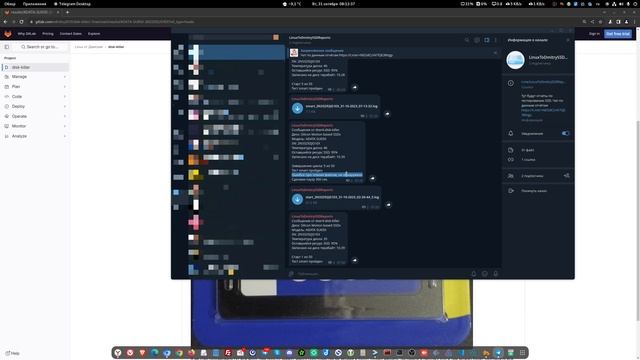Click the Sign in link
The image size is (640, 360).
[594, 34]
